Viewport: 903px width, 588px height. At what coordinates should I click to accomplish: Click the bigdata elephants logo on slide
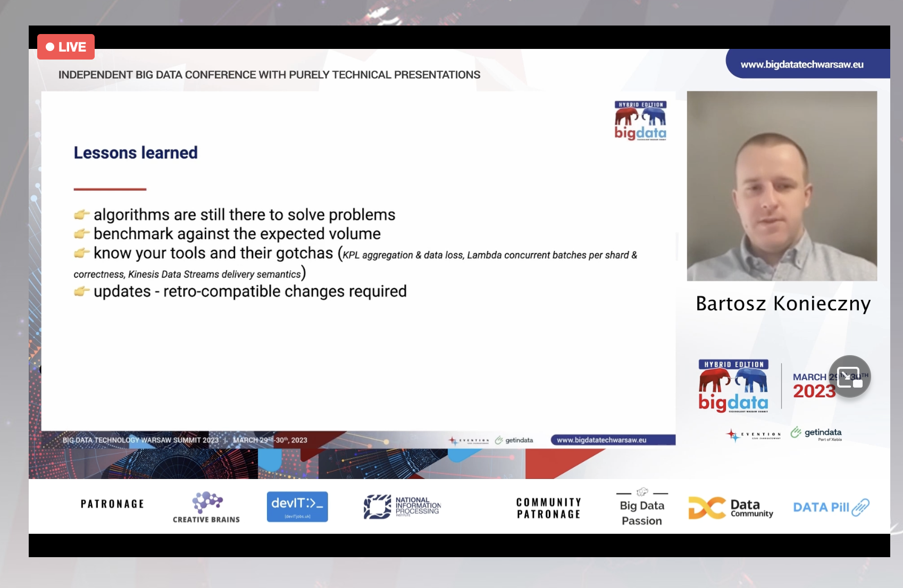tap(640, 121)
